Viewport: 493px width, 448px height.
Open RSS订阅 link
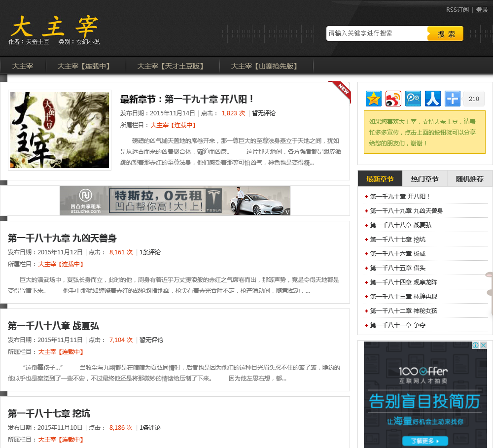(x=457, y=10)
